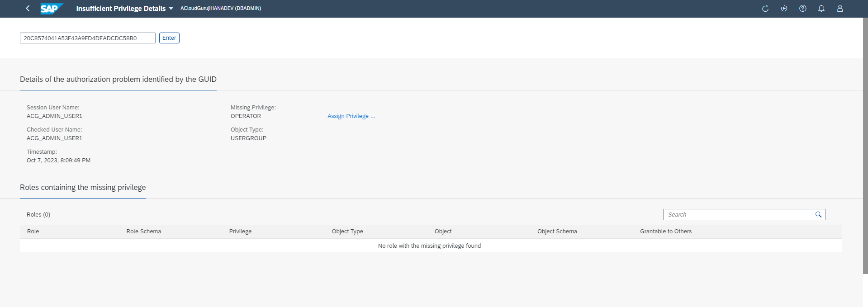Viewport: 868px width, 307px height.
Task: Click the Role column header
Action: point(33,231)
